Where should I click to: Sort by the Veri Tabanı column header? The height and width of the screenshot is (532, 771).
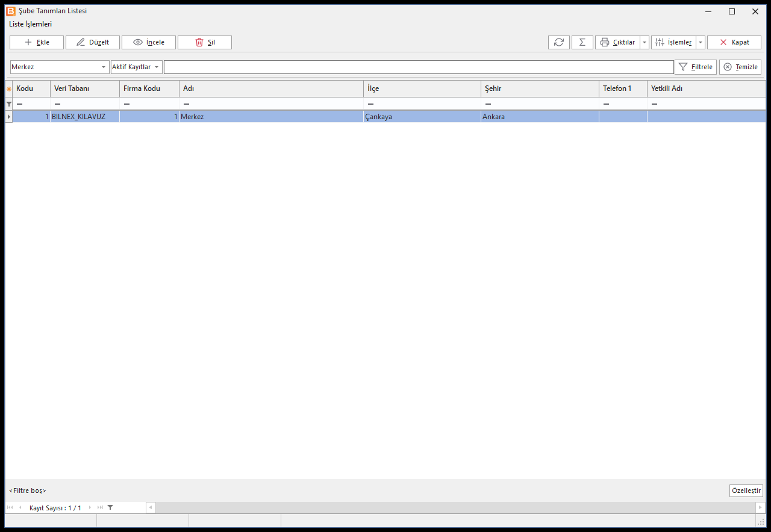pos(85,89)
